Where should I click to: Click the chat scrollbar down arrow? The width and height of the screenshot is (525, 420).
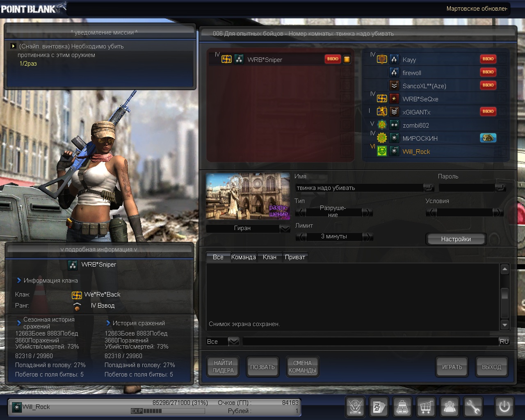pos(505,325)
